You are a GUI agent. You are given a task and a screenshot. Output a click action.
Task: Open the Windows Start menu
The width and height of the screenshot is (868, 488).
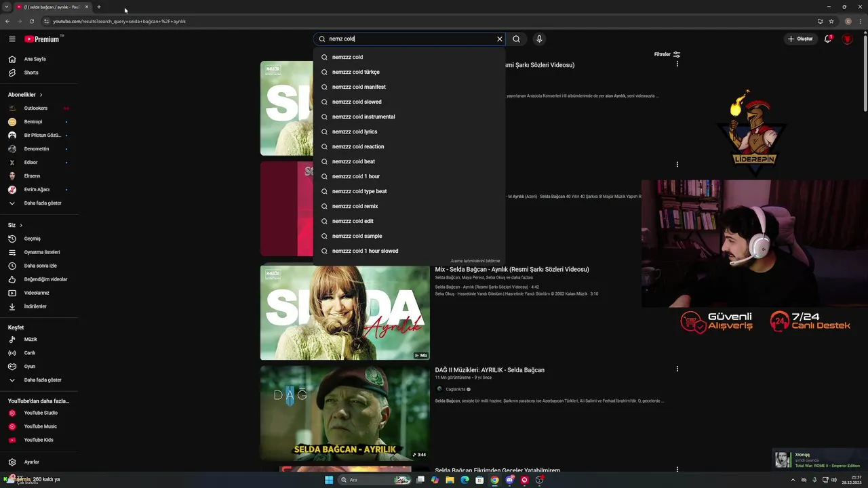329,480
